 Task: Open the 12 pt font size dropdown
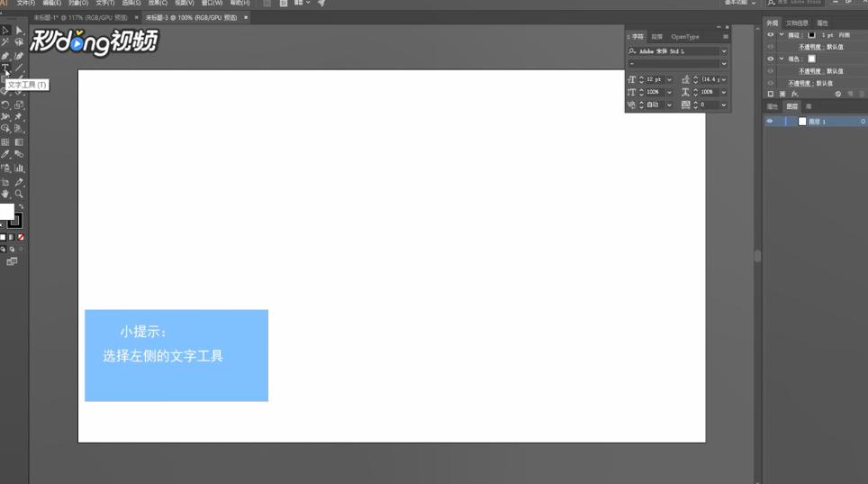pos(669,80)
